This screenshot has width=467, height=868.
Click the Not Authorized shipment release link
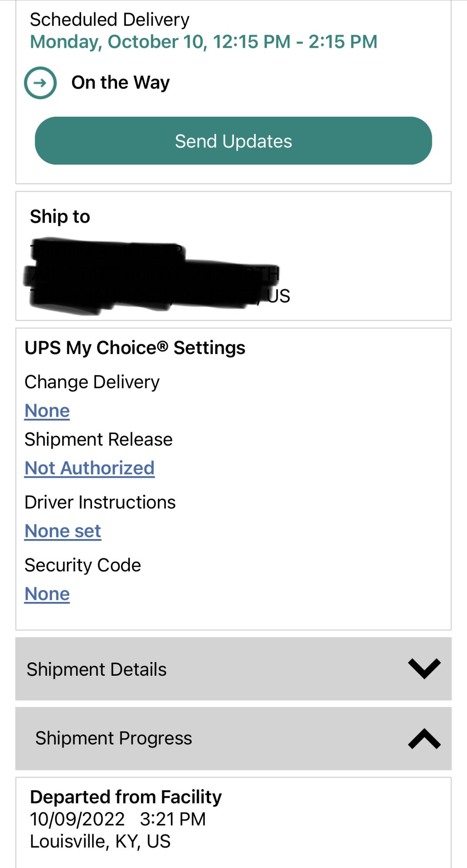pos(89,468)
